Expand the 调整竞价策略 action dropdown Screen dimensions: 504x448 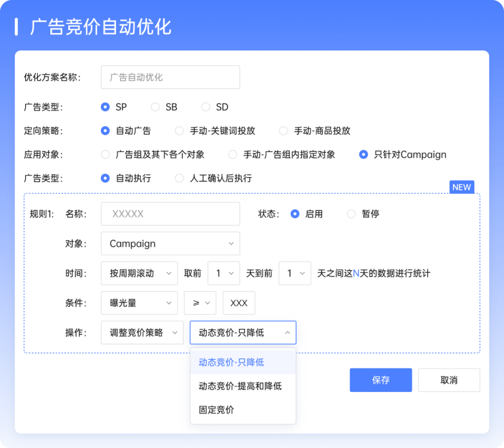142,333
